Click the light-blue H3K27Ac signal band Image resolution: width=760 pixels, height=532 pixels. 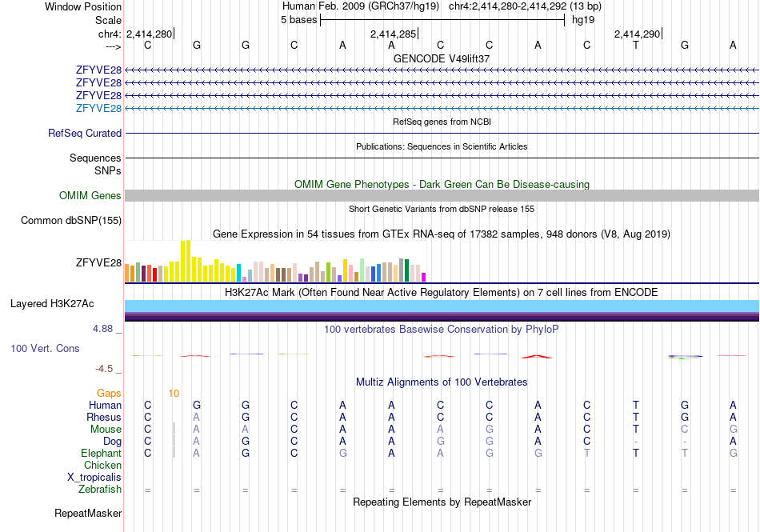[442, 306]
